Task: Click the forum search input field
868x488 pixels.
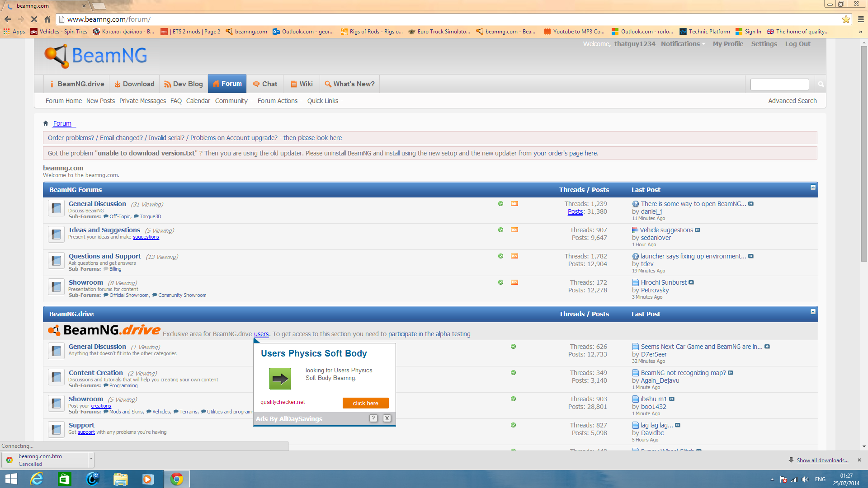Action: [779, 84]
